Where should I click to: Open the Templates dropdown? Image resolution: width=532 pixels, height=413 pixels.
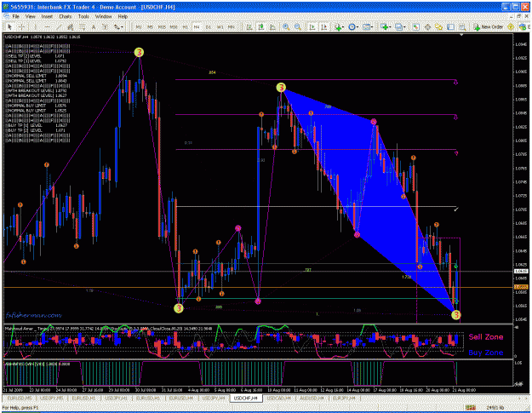tap(368, 26)
